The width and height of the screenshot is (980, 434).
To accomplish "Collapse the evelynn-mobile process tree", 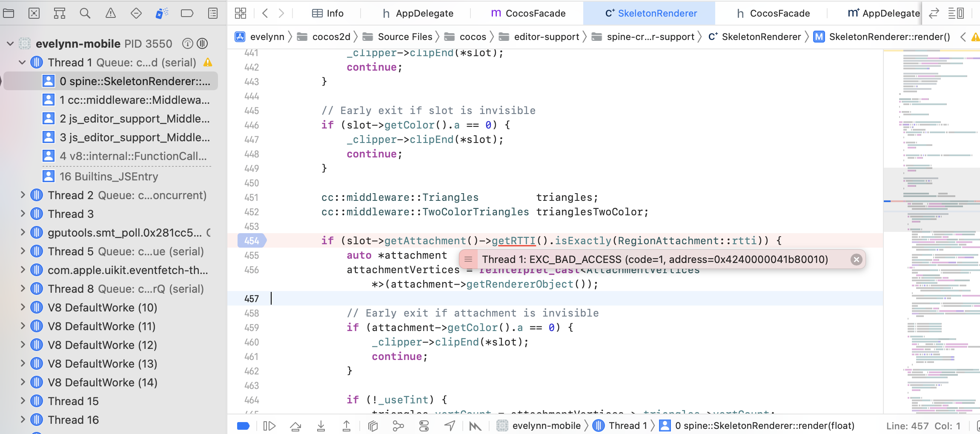I will click(x=10, y=43).
